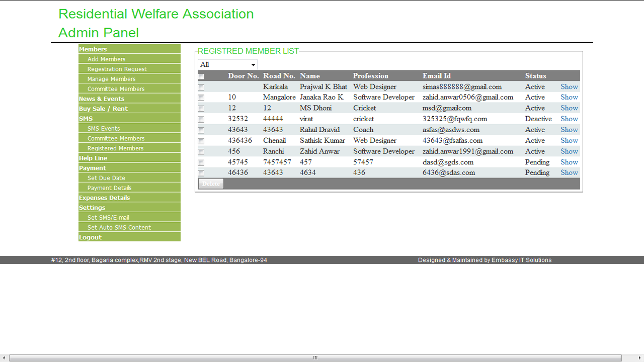Open the SMS menu heading
Image resolution: width=644 pixels, height=362 pixels.
129,118
